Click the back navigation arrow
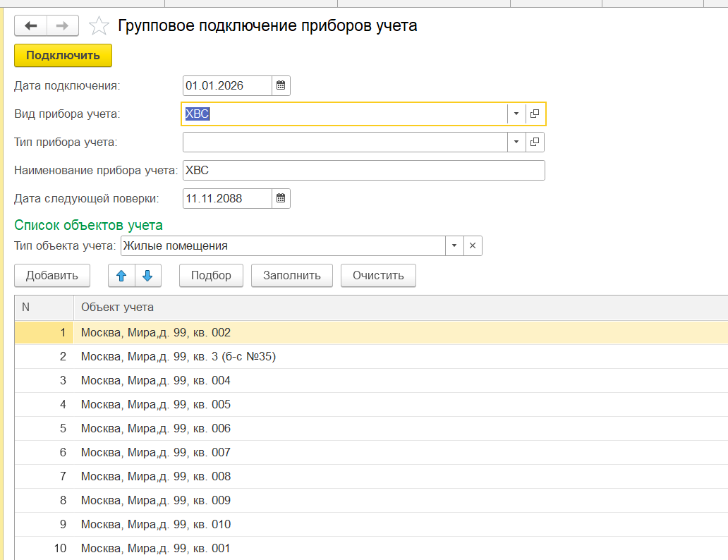The width and height of the screenshot is (728, 560). pos(30,26)
